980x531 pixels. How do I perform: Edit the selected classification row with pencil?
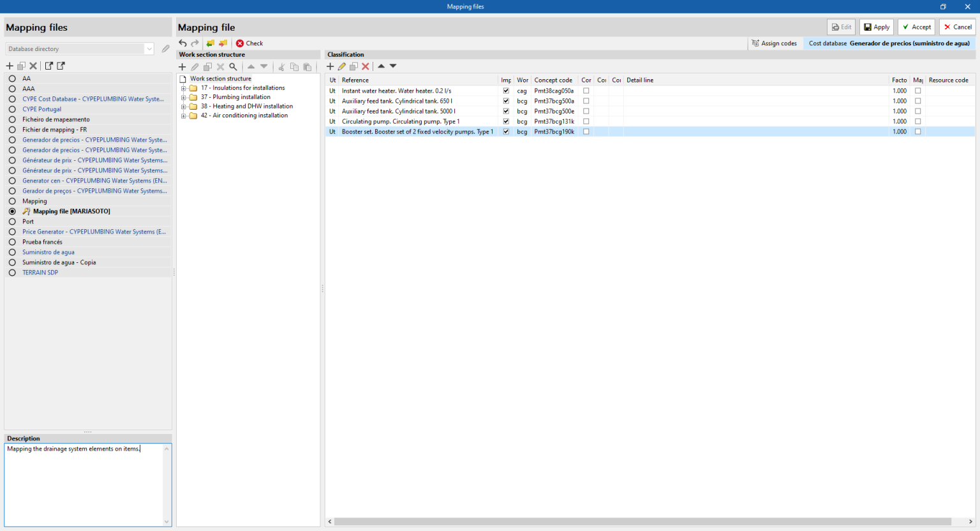tap(342, 66)
